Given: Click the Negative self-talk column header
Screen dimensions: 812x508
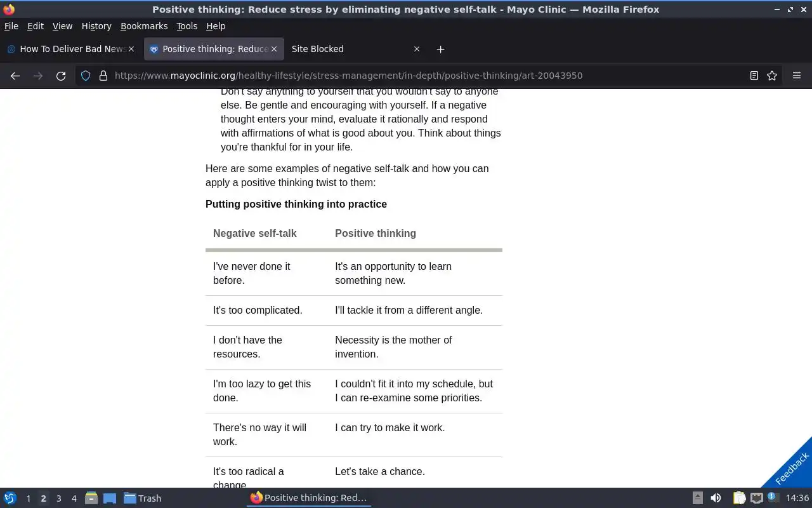Looking at the screenshot, I should (255, 233).
